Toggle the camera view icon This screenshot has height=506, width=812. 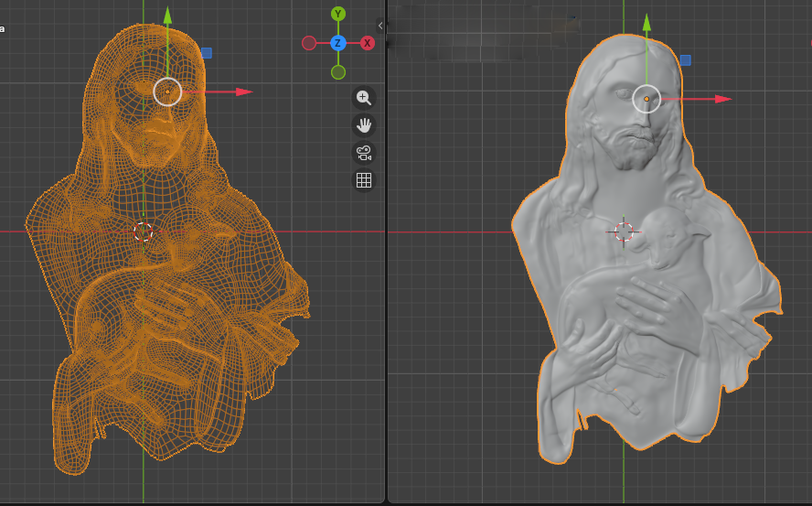click(x=363, y=153)
